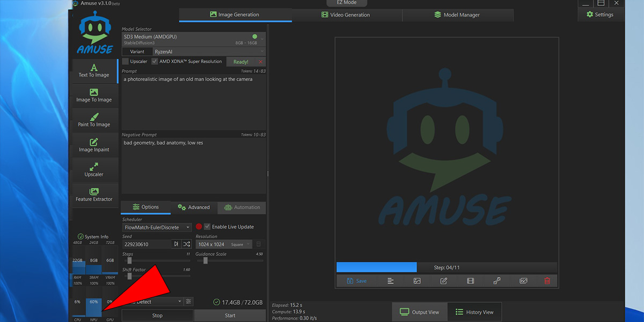Click into the Prompt text box

(194, 103)
